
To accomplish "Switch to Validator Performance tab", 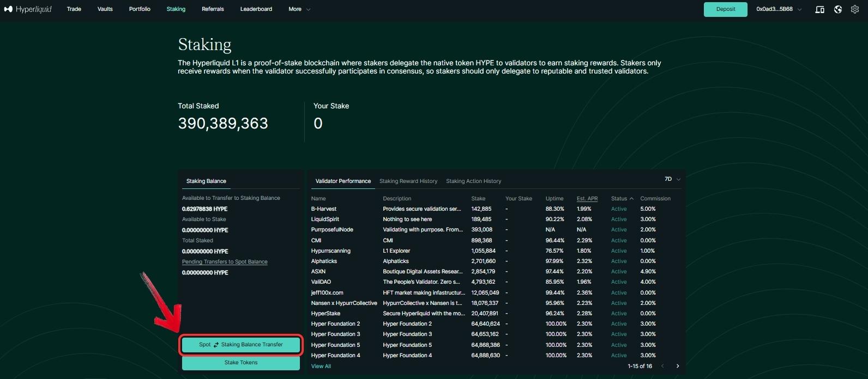I will tap(343, 181).
